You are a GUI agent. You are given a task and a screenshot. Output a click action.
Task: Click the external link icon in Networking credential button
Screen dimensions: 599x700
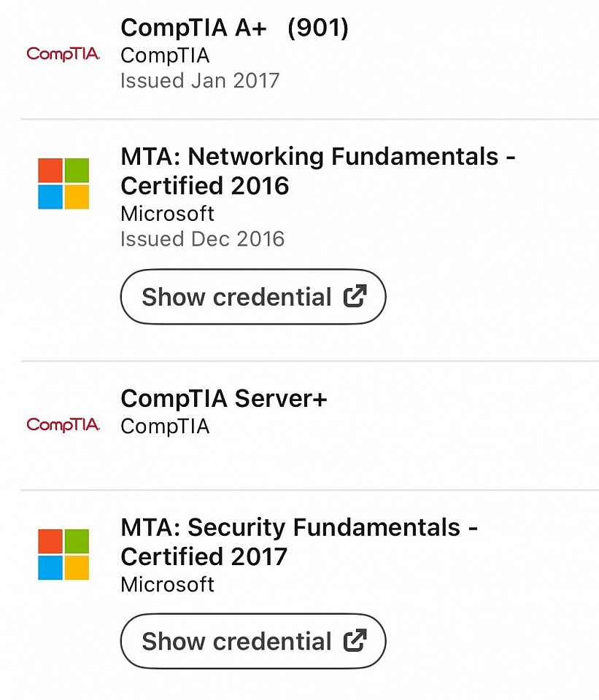pyautogui.click(x=355, y=296)
